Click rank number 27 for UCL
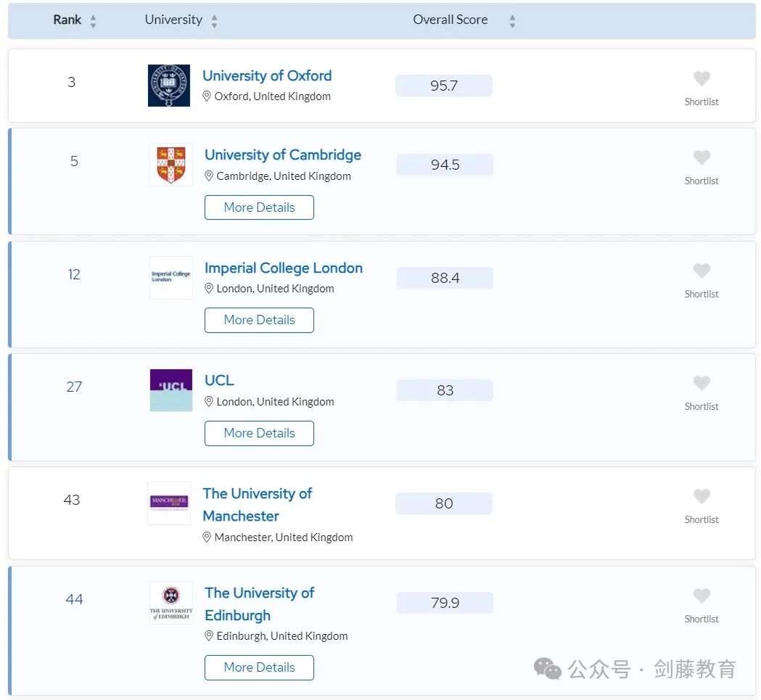The height and width of the screenshot is (700, 761). coord(74,387)
